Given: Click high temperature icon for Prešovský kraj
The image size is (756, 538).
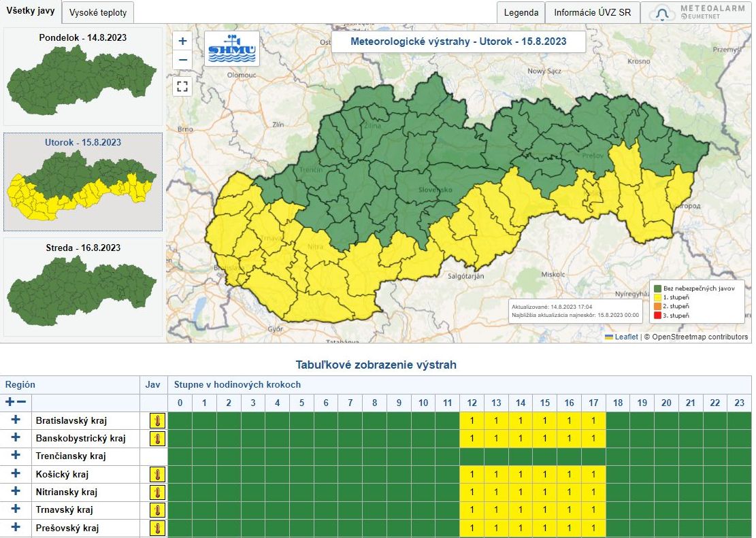Looking at the screenshot, I should 158,527.
